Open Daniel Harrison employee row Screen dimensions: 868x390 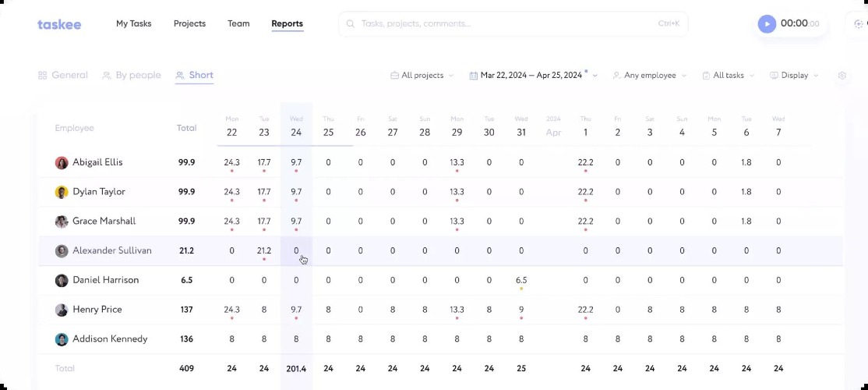click(x=441, y=280)
